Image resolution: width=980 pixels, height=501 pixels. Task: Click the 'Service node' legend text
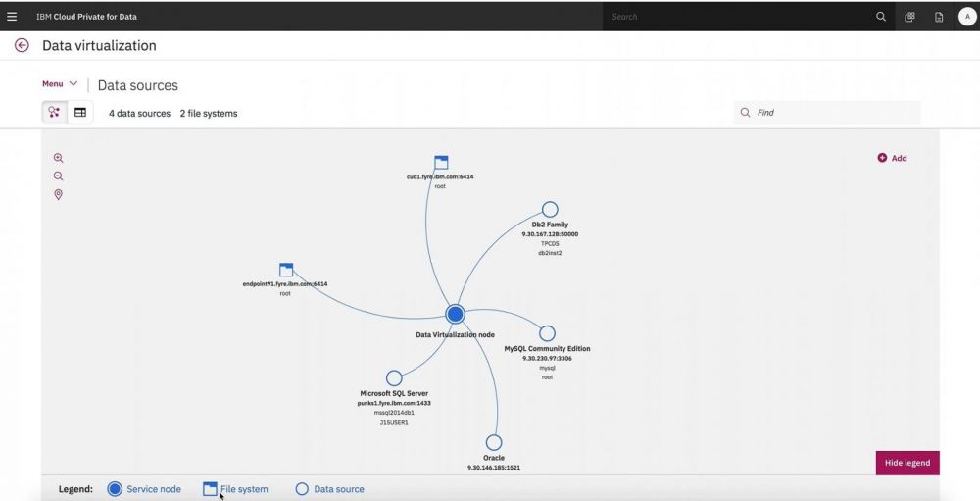[154, 489]
